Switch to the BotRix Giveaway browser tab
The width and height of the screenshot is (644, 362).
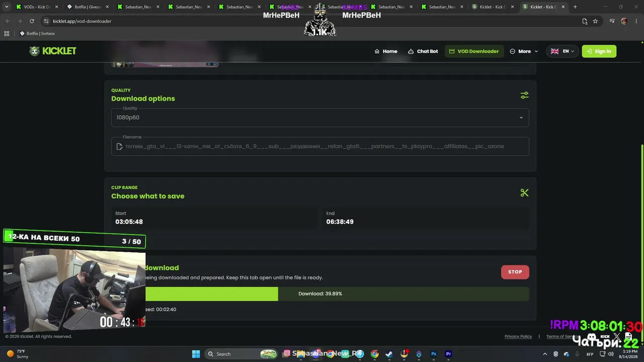tap(88, 7)
